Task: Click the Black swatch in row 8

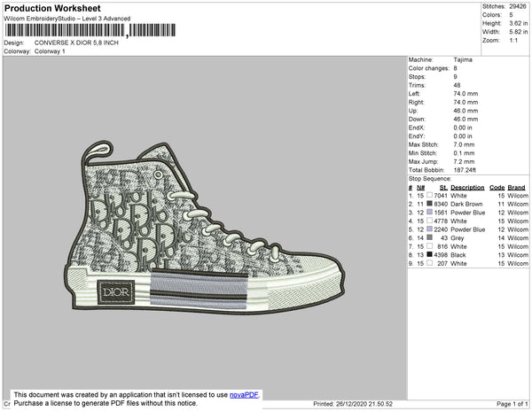Action: tap(429, 254)
